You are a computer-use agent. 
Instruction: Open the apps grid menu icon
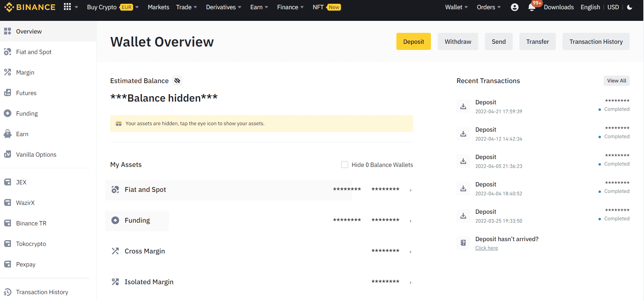67,7
